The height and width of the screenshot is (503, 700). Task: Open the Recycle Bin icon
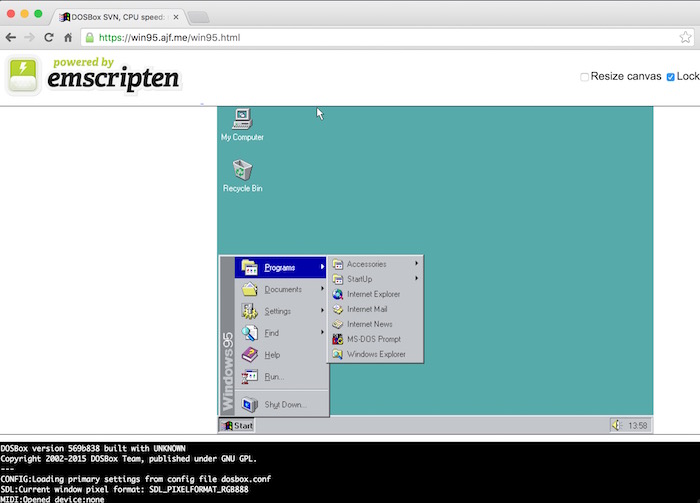pos(242,171)
